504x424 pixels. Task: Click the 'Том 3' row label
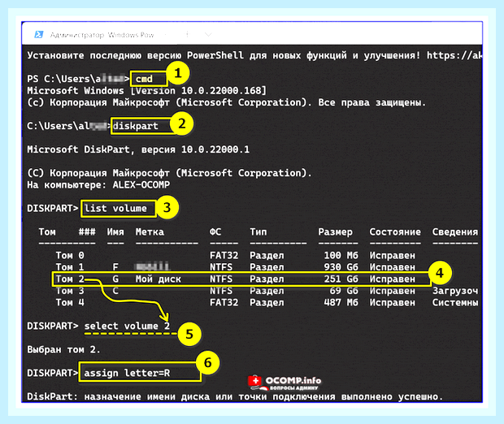70,291
